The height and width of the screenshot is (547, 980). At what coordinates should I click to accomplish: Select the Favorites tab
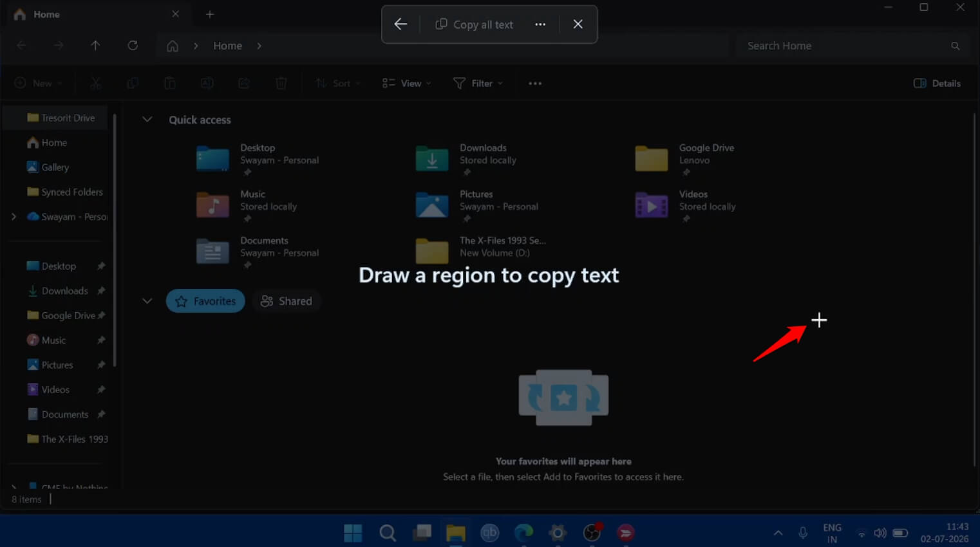click(205, 301)
